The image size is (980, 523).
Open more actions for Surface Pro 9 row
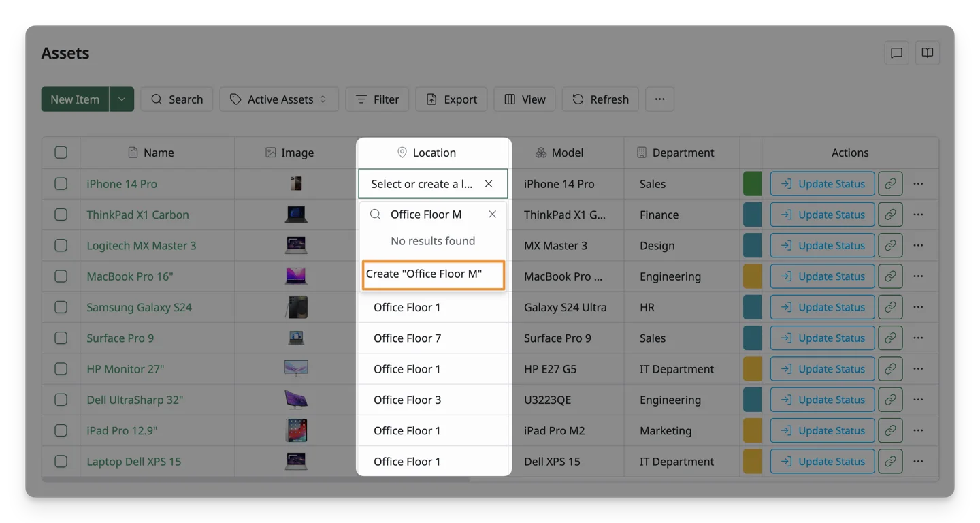click(918, 338)
